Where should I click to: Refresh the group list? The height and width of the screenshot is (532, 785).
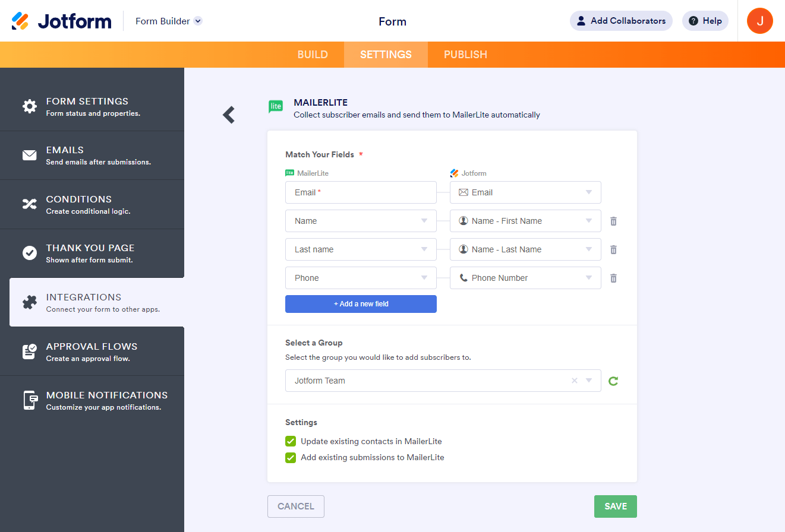[x=613, y=381]
